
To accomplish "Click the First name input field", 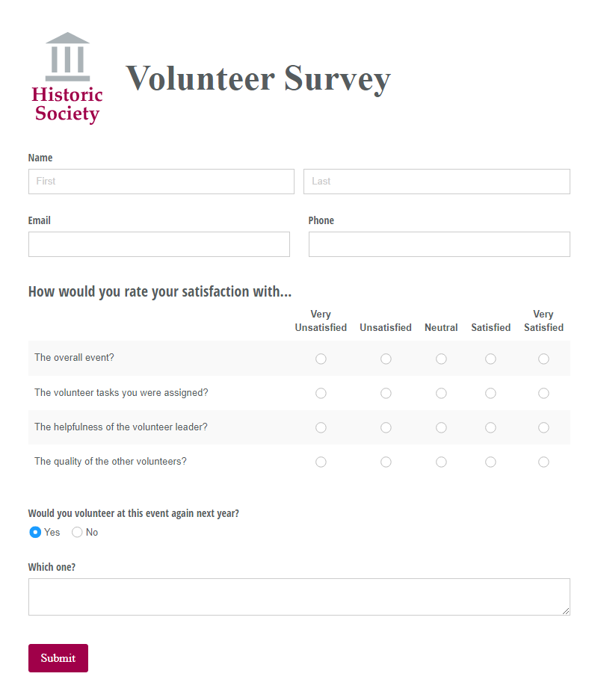I will 161,182.
